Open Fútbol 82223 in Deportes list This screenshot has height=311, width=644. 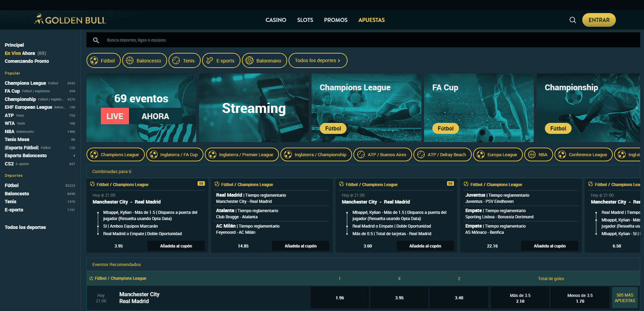coord(40,185)
